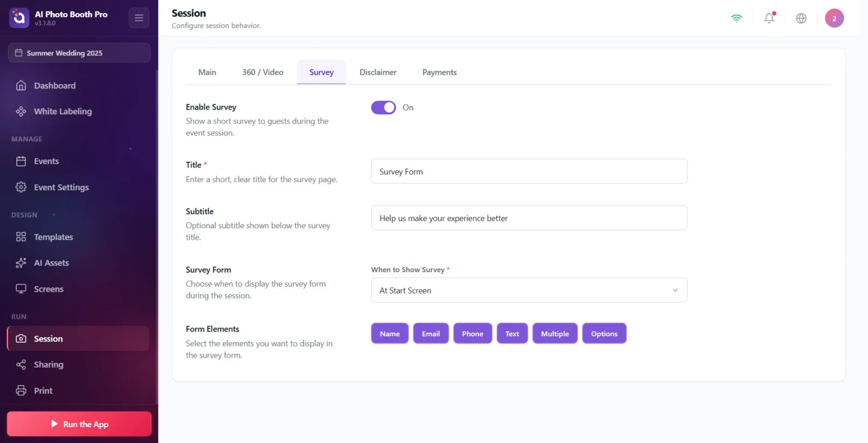Click the survey Title input field

pyautogui.click(x=529, y=171)
